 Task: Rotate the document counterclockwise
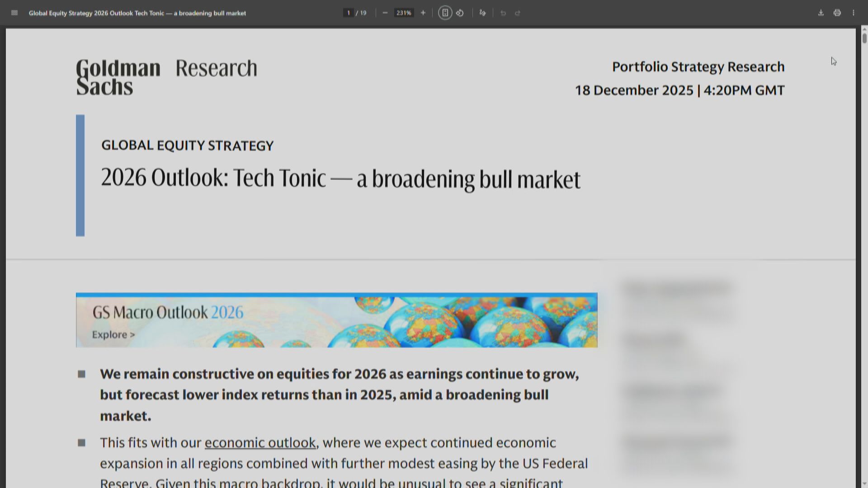460,13
